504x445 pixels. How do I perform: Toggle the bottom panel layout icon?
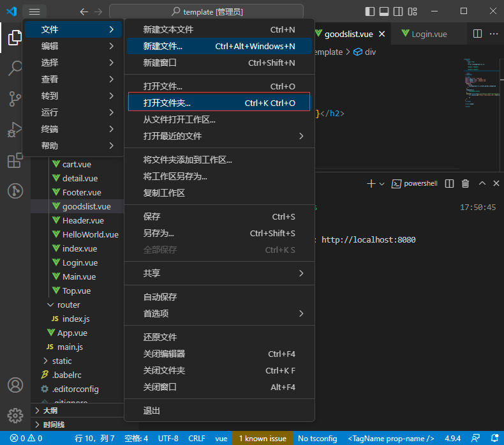[x=384, y=11]
